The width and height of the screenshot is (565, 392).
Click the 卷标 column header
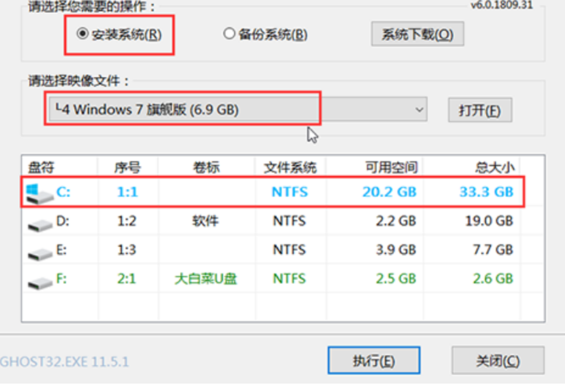[x=206, y=167]
